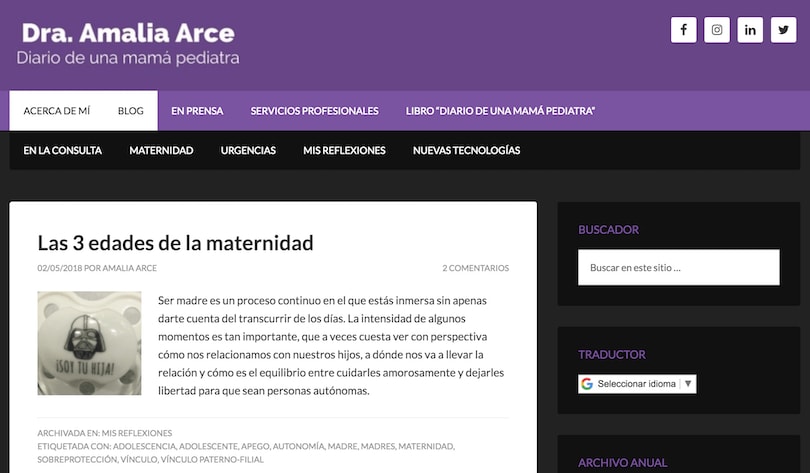The image size is (810, 473).
Task: Select the Maternidad category
Action: tap(161, 151)
